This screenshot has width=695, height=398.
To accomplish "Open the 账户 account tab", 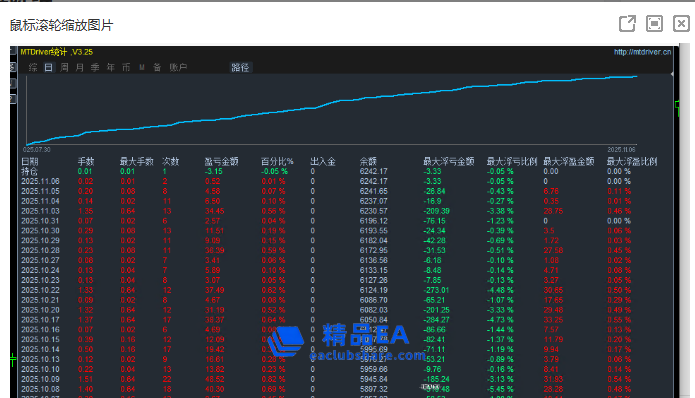I will (178, 67).
